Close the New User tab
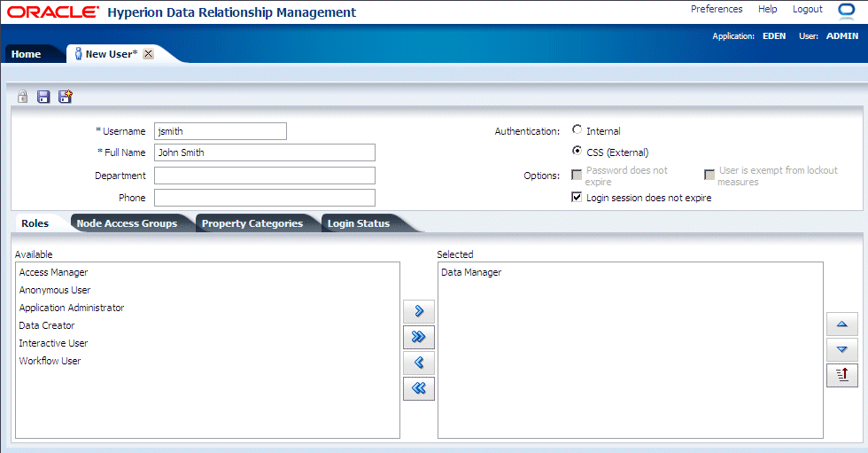 point(149,54)
